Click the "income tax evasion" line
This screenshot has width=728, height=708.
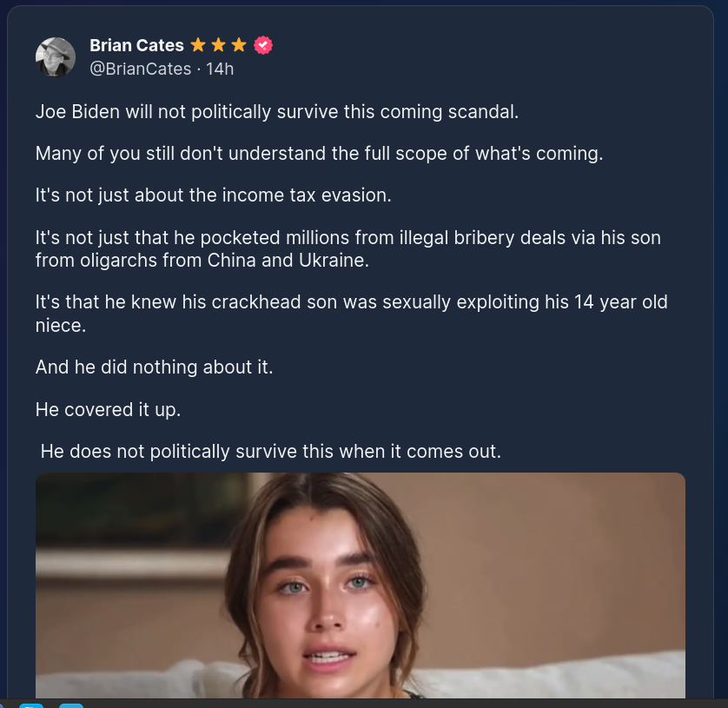click(x=214, y=195)
